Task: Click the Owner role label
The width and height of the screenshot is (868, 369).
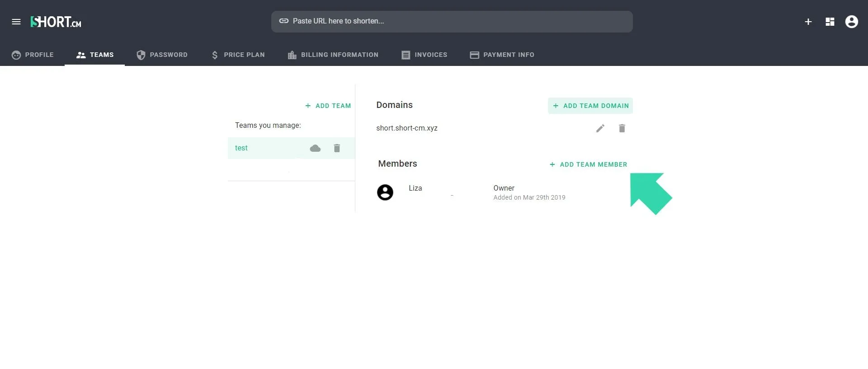Action: (504, 188)
